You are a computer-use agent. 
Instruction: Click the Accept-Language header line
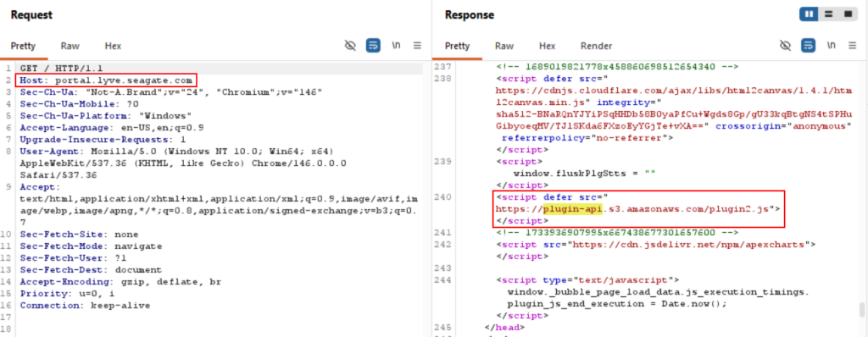pos(112,127)
